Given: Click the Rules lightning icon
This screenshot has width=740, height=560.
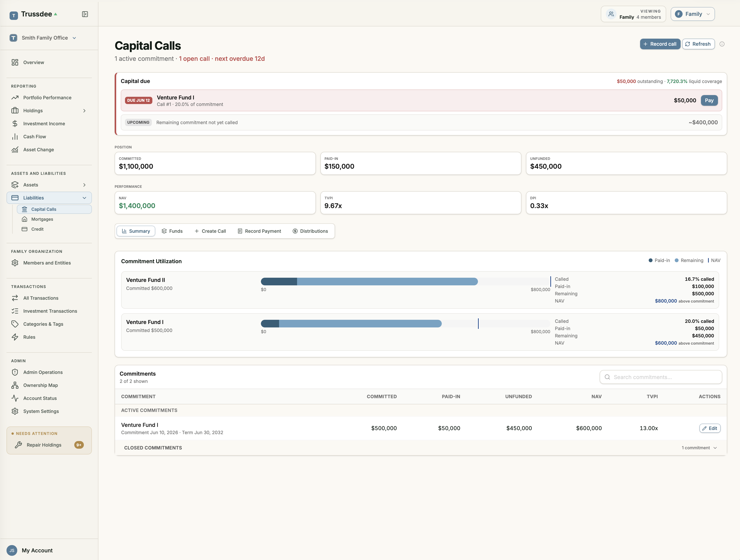Looking at the screenshot, I should [15, 337].
